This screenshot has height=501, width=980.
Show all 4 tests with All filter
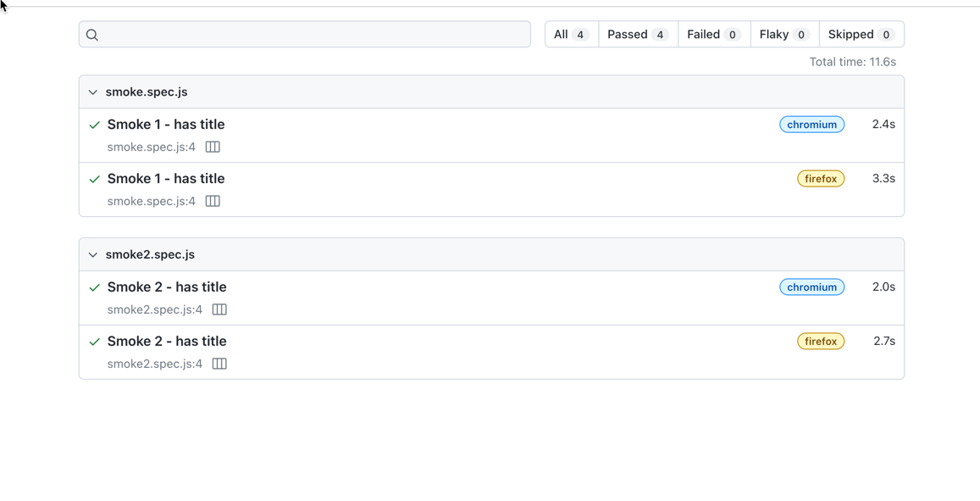point(571,35)
